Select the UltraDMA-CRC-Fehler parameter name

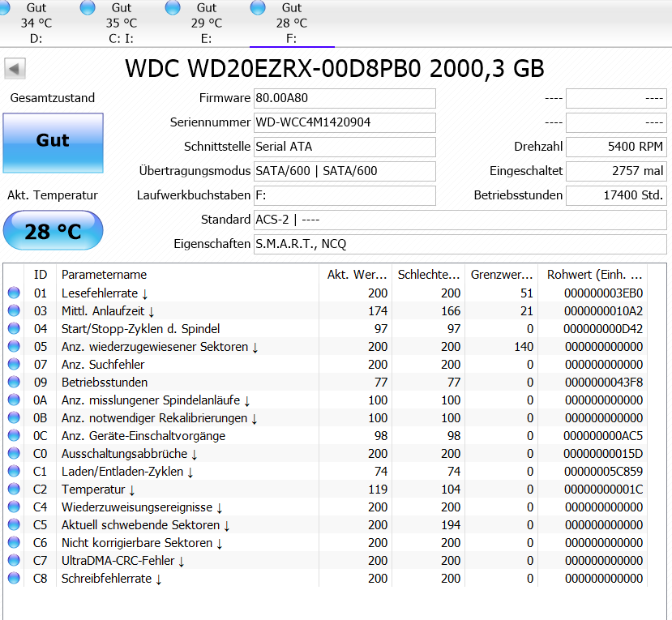pyautogui.click(x=123, y=561)
